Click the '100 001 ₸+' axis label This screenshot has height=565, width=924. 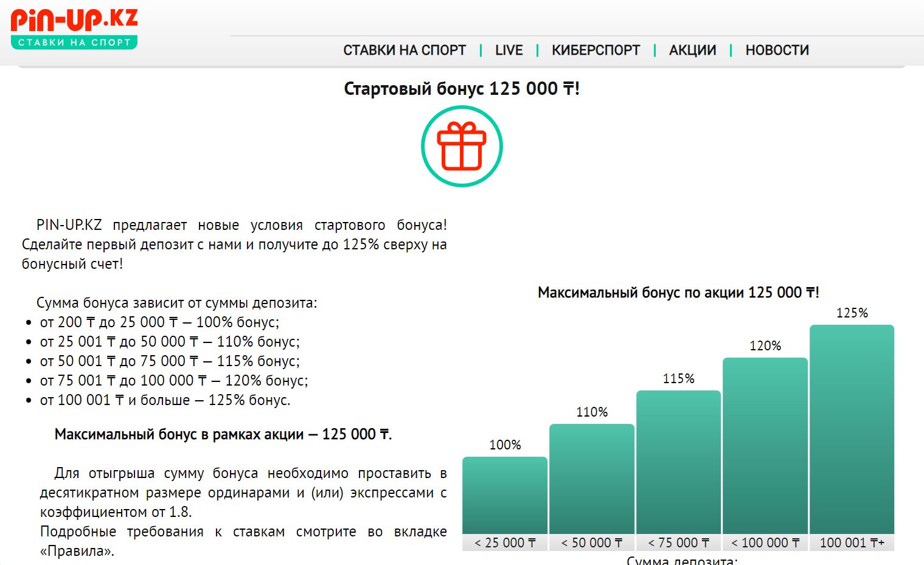coord(852,542)
